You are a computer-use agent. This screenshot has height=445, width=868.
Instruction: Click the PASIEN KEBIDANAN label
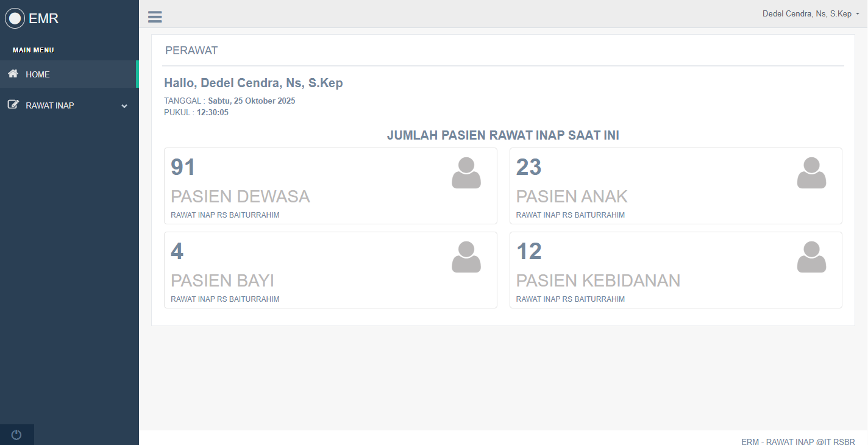click(598, 280)
